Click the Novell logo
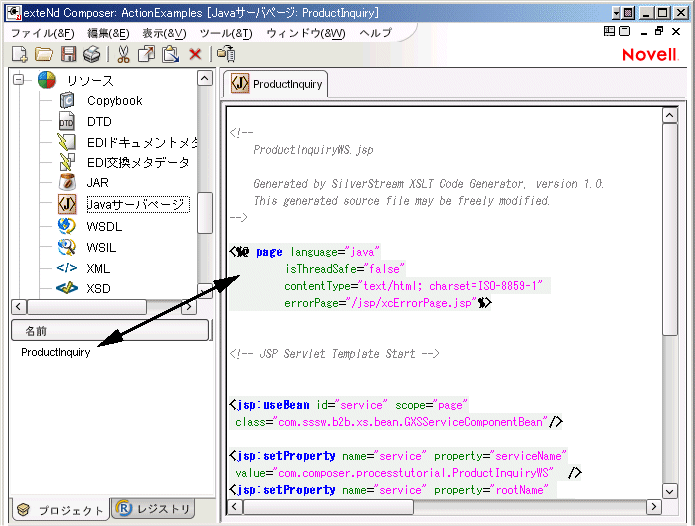 (x=650, y=55)
